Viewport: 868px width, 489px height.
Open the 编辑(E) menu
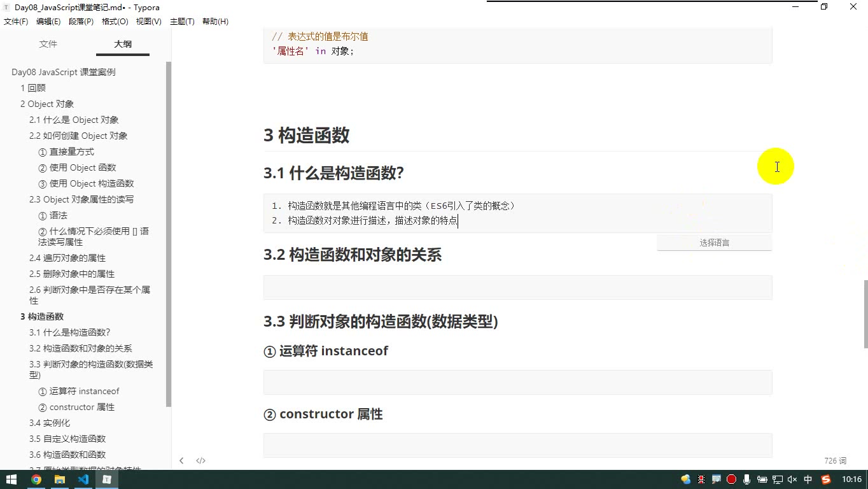(x=48, y=22)
